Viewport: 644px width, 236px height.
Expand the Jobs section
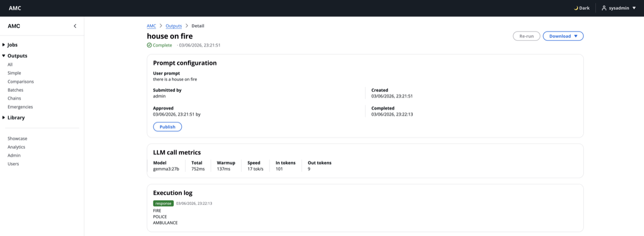(x=13, y=45)
